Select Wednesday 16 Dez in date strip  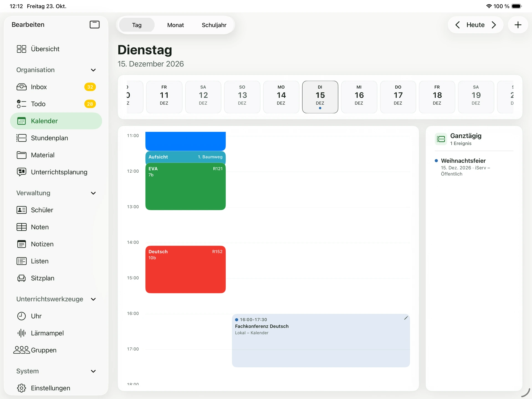pyautogui.click(x=359, y=97)
